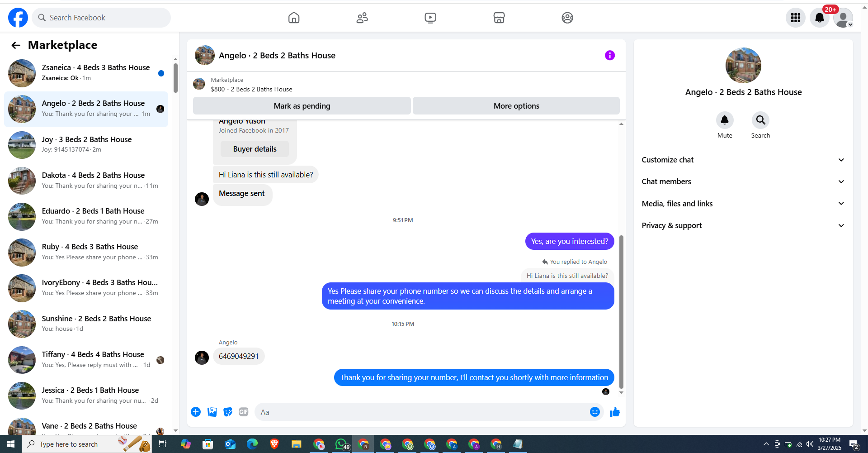This screenshot has height=453, width=868.
Task: Open Microsoft Store from the taskbar
Action: pyautogui.click(x=208, y=444)
